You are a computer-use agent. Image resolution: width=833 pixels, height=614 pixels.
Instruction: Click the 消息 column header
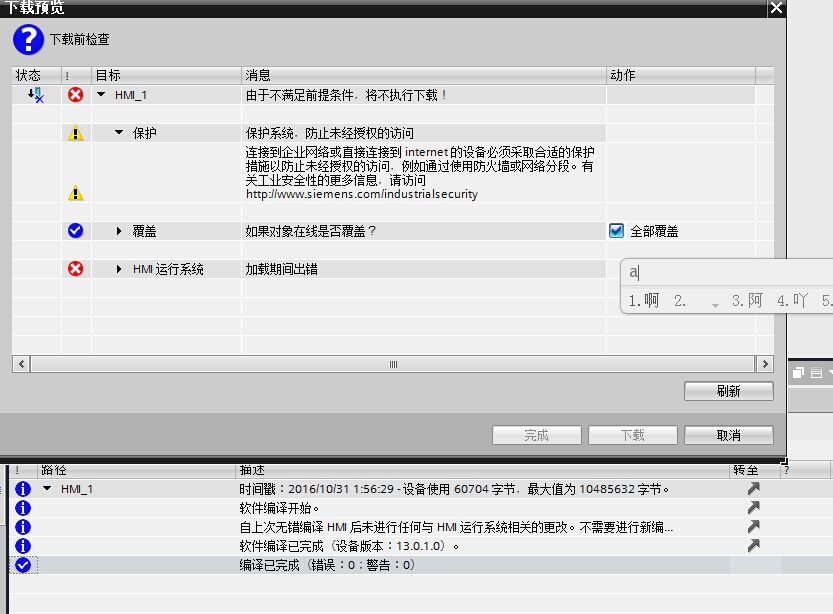pyautogui.click(x=423, y=75)
